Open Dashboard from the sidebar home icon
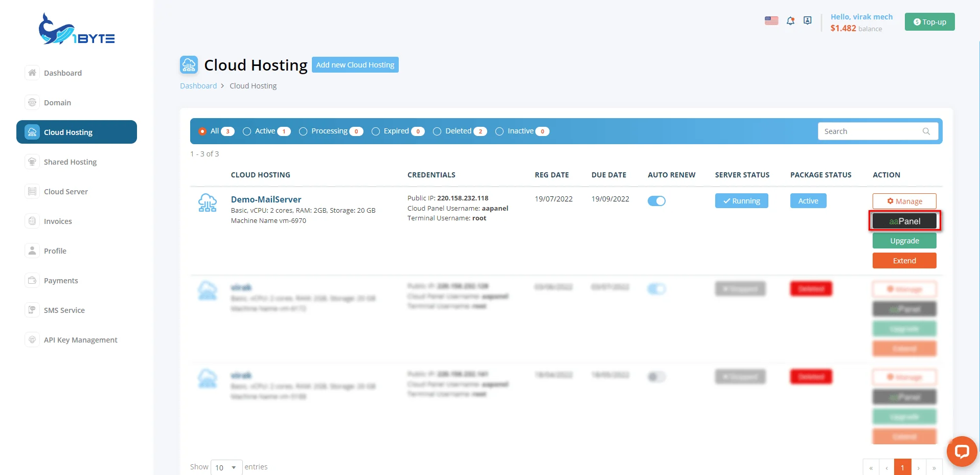This screenshot has width=980, height=475. [32, 73]
